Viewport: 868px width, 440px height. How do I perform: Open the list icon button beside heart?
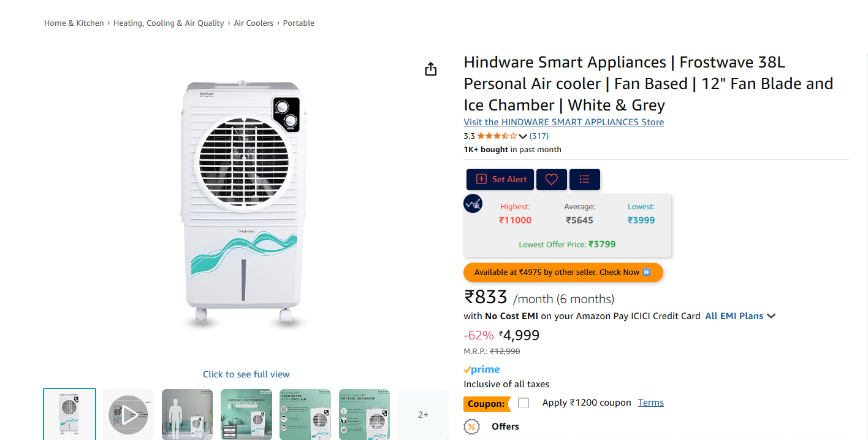pyautogui.click(x=584, y=179)
